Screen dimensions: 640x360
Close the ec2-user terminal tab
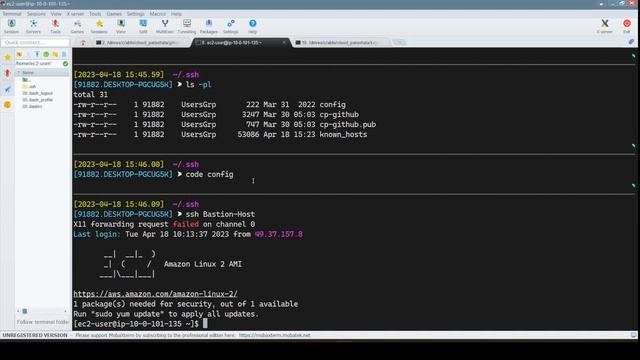tap(284, 42)
